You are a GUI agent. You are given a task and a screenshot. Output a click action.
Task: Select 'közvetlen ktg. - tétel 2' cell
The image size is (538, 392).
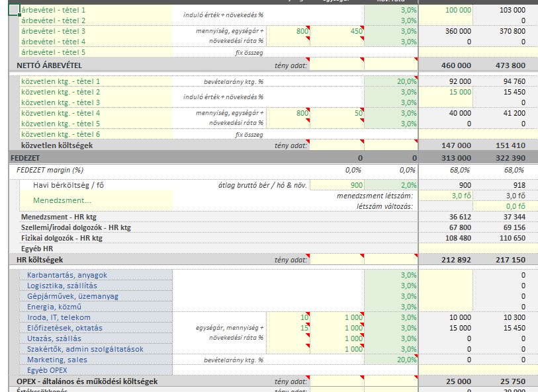pyautogui.click(x=96, y=92)
